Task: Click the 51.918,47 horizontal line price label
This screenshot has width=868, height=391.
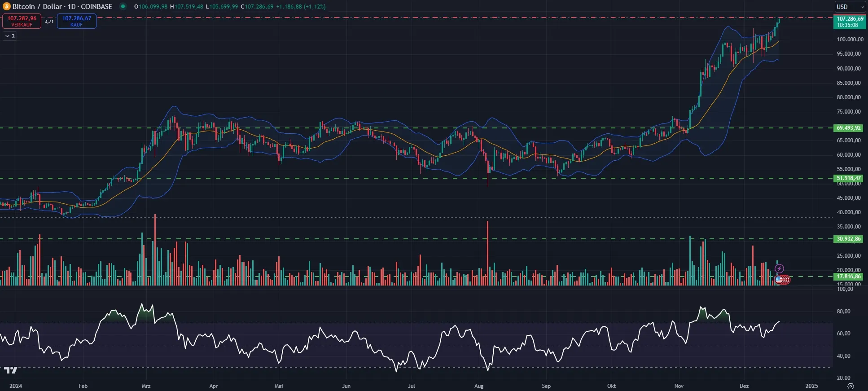Action: click(848, 178)
